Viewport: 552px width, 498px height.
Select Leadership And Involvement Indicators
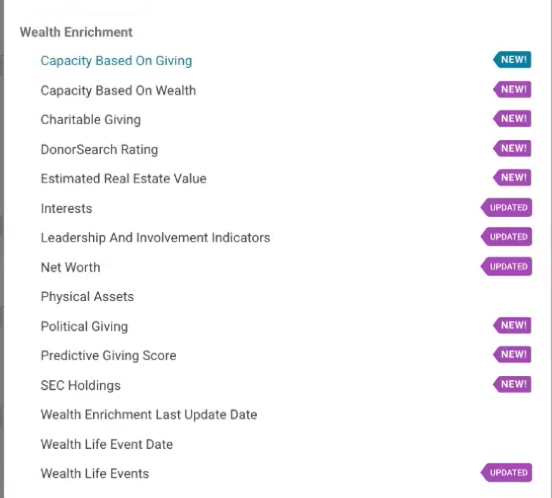(x=156, y=238)
